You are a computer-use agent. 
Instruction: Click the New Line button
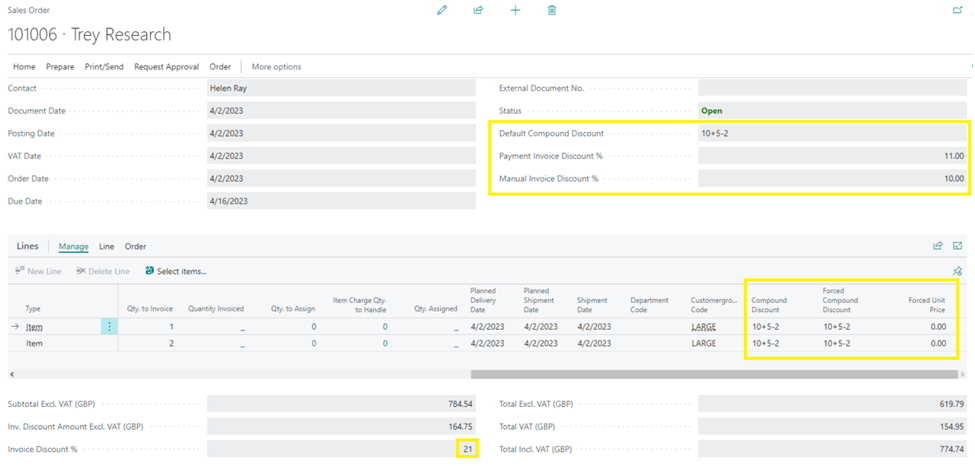(x=37, y=271)
